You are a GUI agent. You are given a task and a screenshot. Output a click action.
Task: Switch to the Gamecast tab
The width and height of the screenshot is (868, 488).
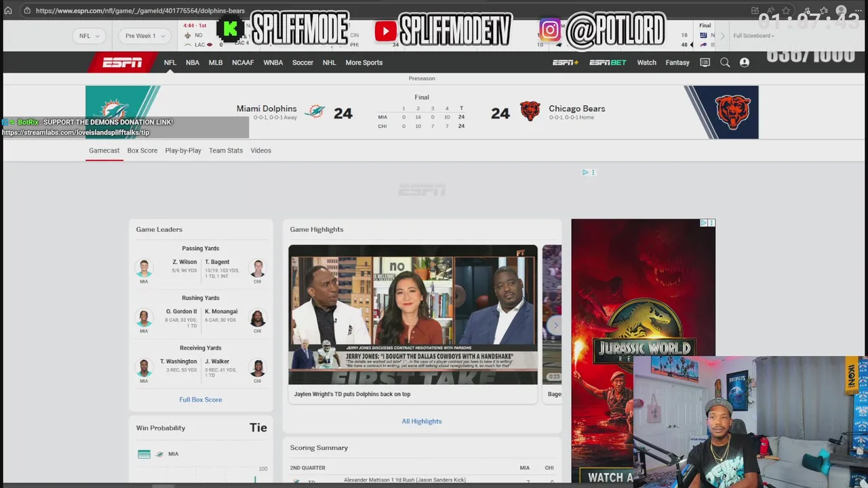pos(104,150)
